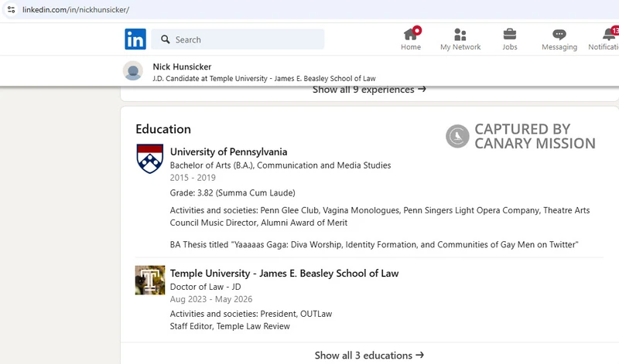Click "Bachelor of Arts (B.A.), Communication and Media Studies"
Screen dimensions: 619x364
(x=280, y=165)
